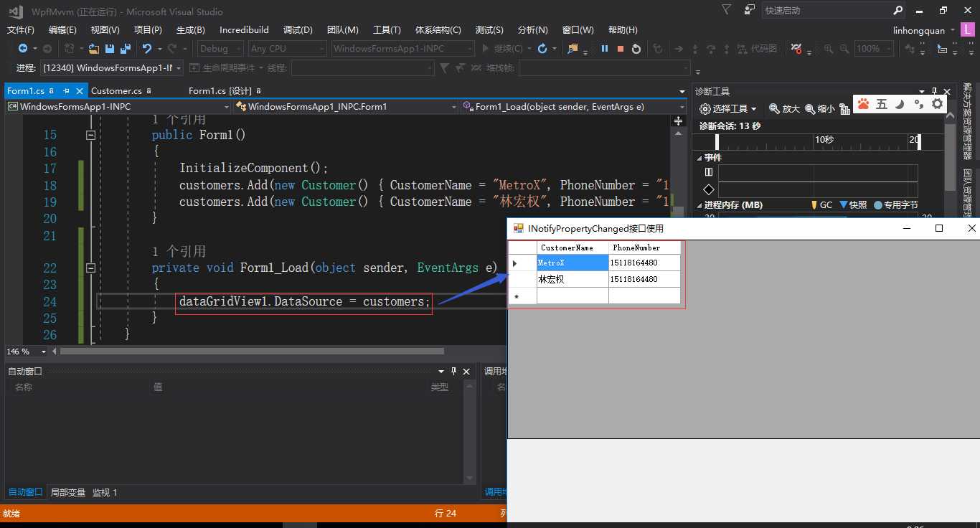Collapse the Form1_Load method code block
Screen dimensions: 980x528
90,268
